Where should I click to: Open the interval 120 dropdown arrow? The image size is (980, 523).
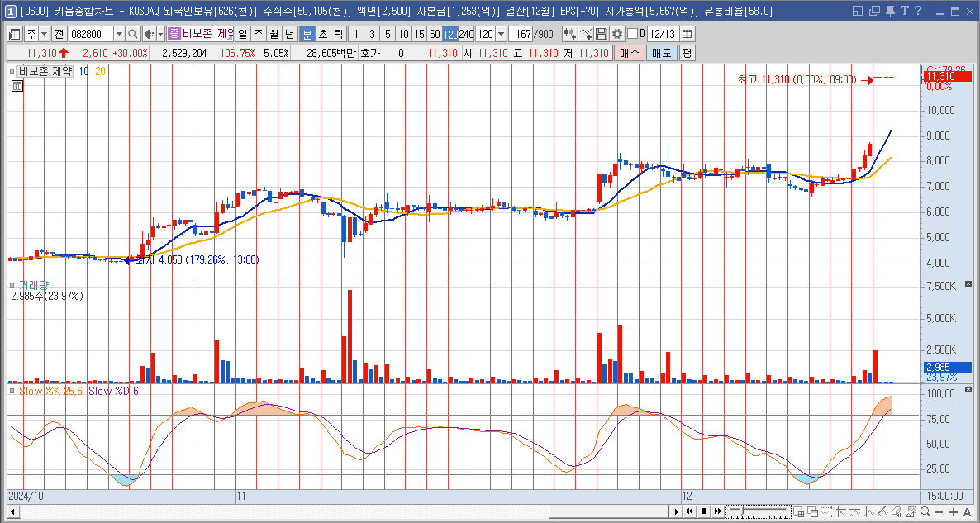[x=501, y=35]
